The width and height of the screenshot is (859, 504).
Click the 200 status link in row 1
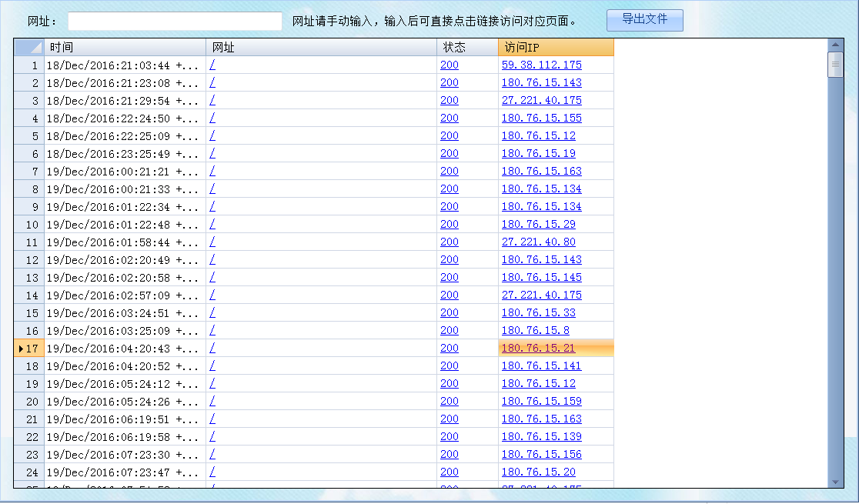pyautogui.click(x=449, y=65)
